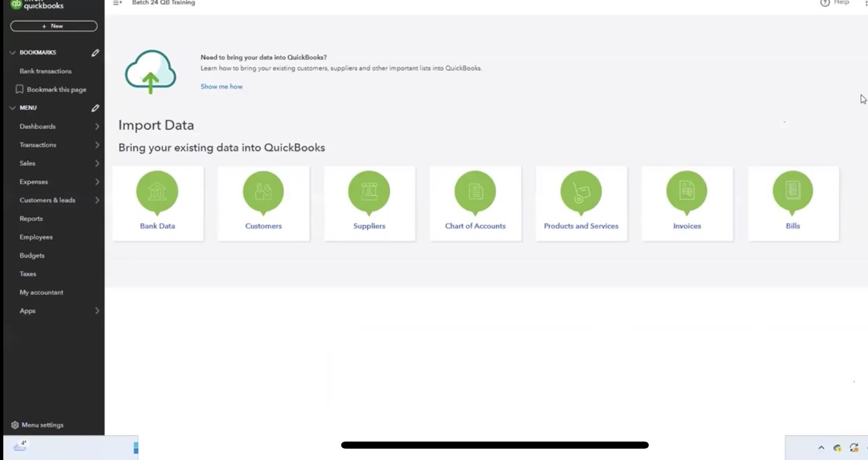Click the Menu settings gear icon

tap(15, 425)
